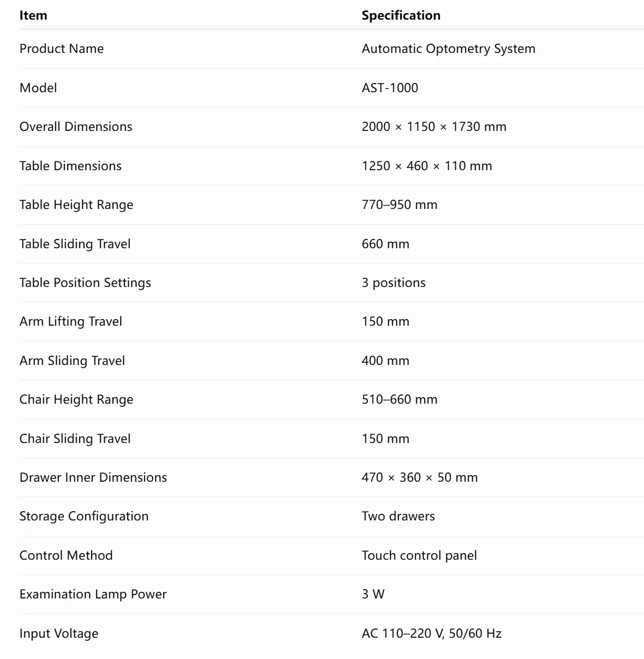Select the Arm Lifting Travel label
This screenshot has height=659, width=644.
point(71,321)
